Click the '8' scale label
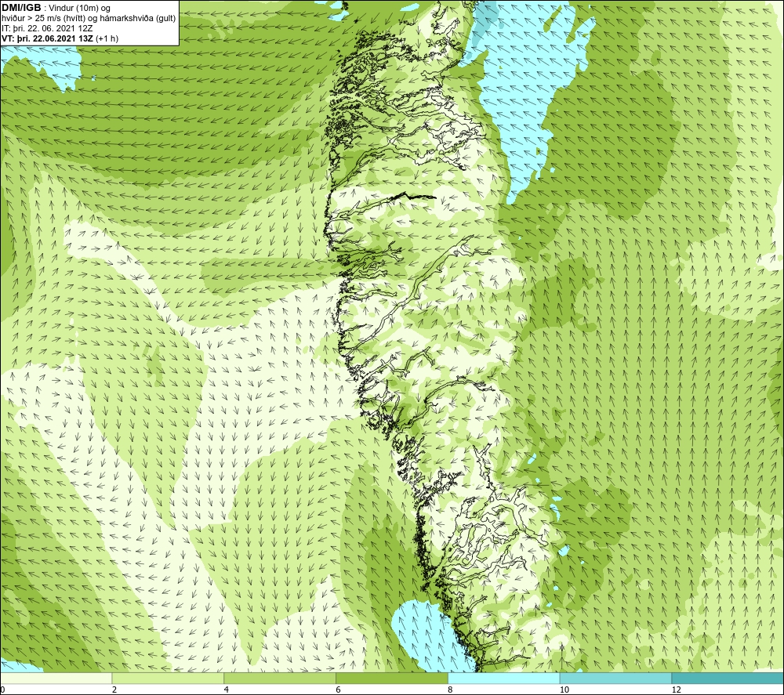This screenshot has width=784, height=695. click(x=451, y=690)
